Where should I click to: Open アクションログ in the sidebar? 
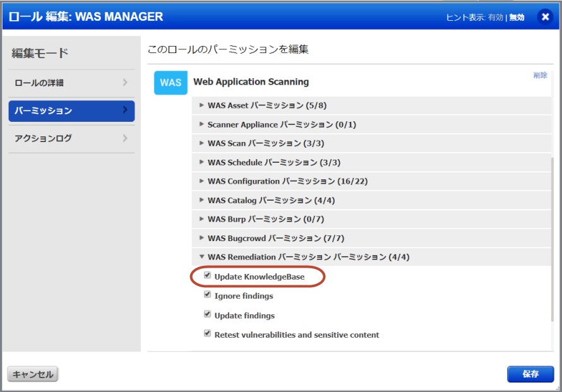click(x=71, y=138)
